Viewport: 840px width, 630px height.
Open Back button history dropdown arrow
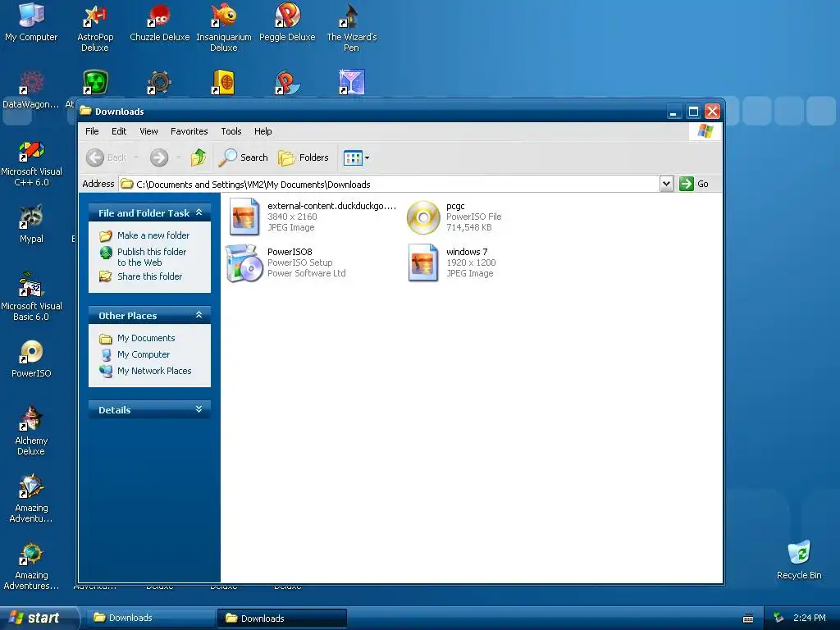[x=136, y=157]
